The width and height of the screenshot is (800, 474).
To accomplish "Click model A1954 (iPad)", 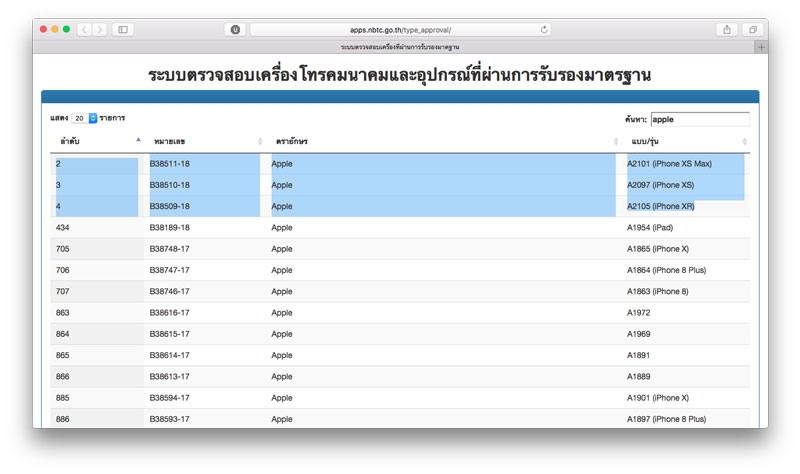I will coord(650,228).
